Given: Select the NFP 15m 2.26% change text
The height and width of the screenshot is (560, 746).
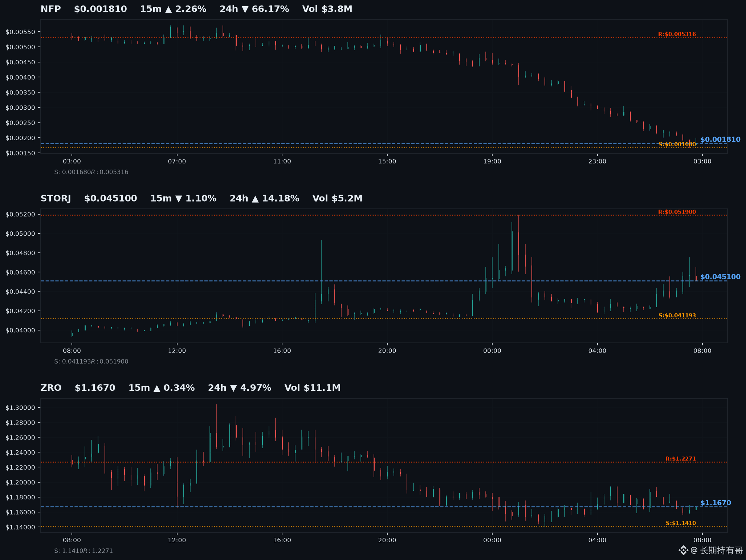Looking at the screenshot, I should (173, 9).
